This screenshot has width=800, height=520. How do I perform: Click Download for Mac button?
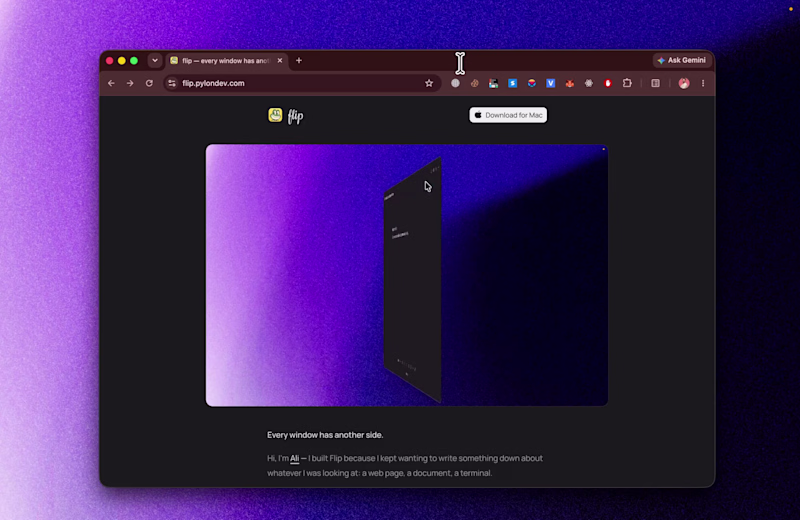click(508, 115)
